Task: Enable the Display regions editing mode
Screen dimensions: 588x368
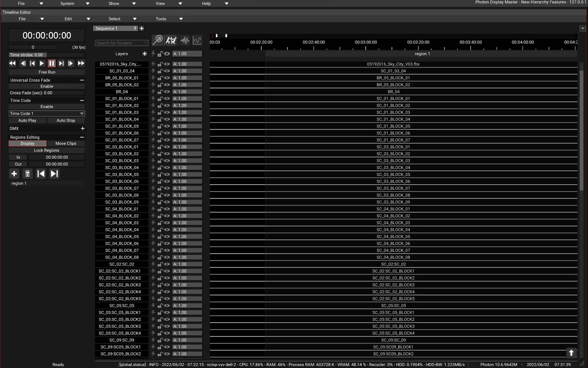Action: pyautogui.click(x=27, y=143)
